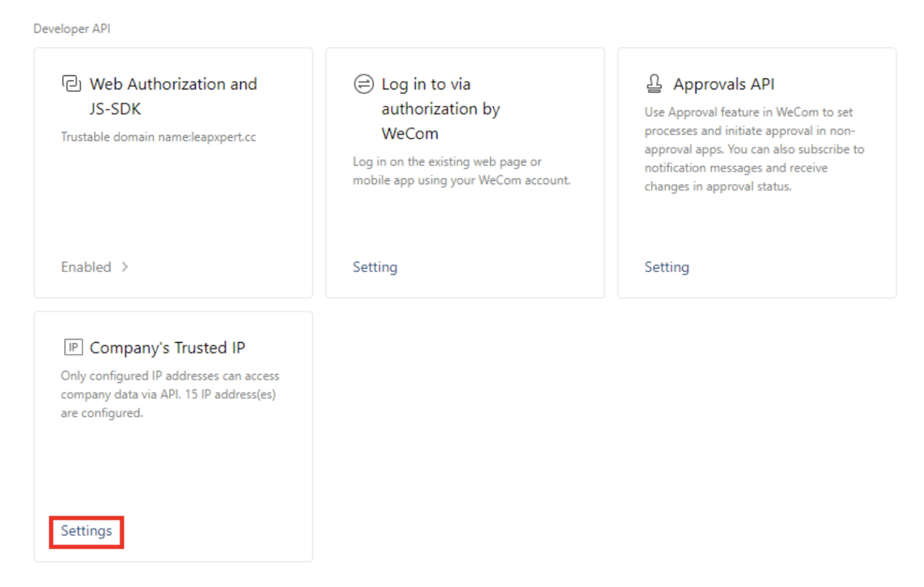Click the Web Authorization and JS-SDK icon
Screen dimensions: 924x587
[71, 84]
